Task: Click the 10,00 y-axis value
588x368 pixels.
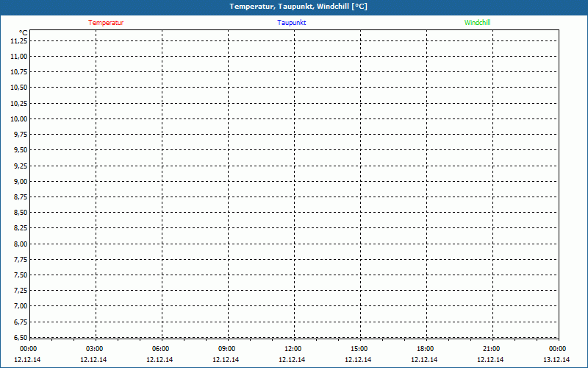Action: pos(19,119)
